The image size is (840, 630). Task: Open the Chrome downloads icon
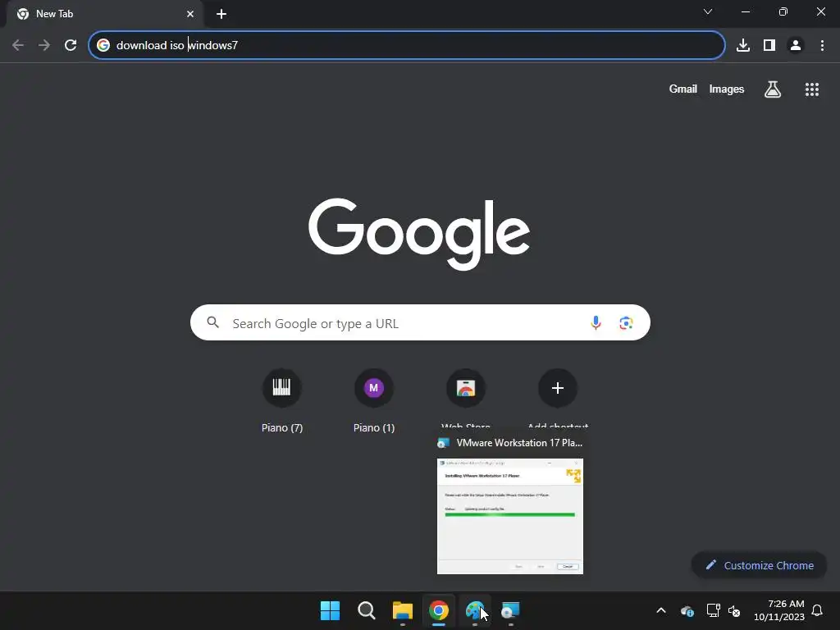[743, 45]
